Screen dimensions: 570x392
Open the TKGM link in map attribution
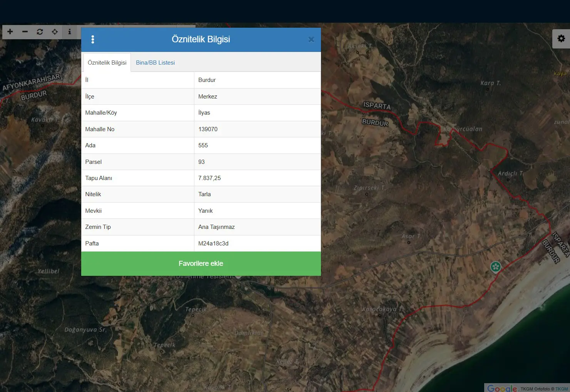click(x=562, y=389)
